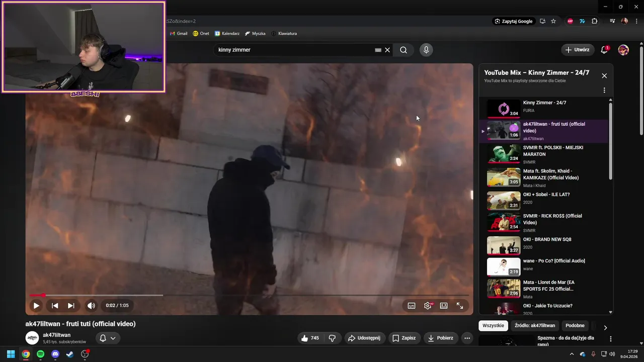
Task: Open the ak47liltwan channel name link
Action: [x=56, y=335]
